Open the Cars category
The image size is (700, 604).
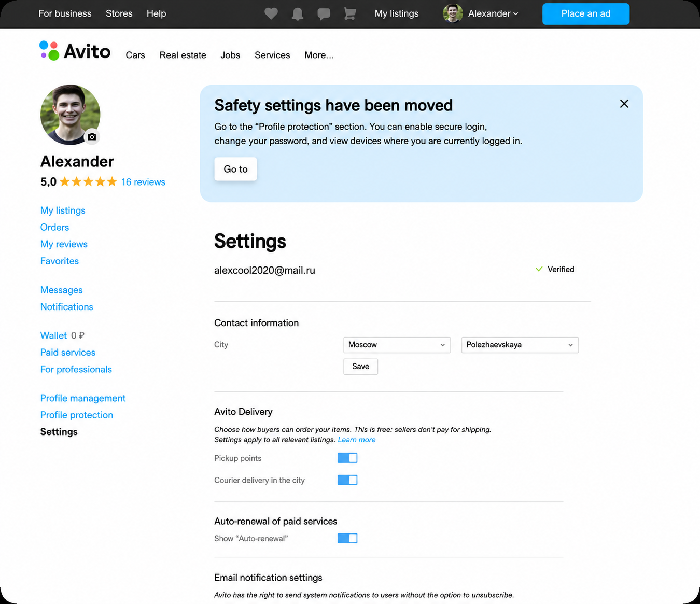tap(135, 55)
